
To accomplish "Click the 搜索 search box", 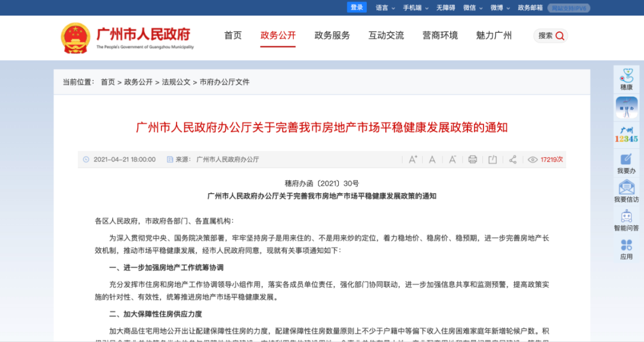I will (x=550, y=36).
